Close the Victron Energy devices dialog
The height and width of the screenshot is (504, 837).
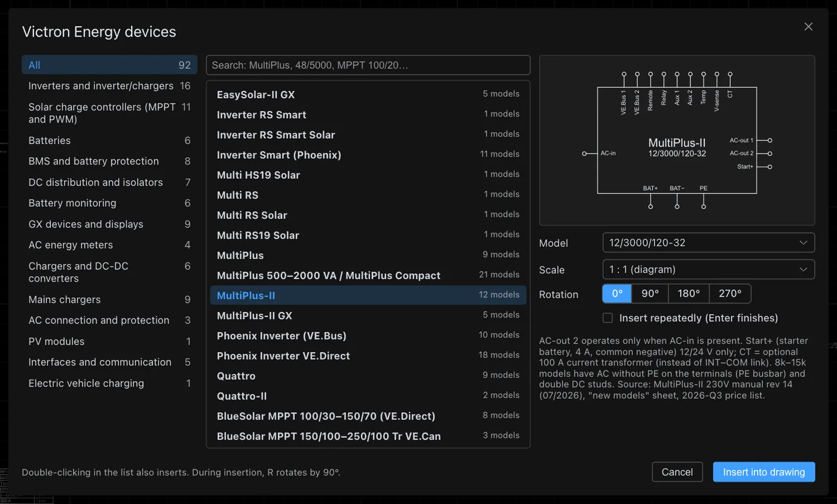click(808, 27)
